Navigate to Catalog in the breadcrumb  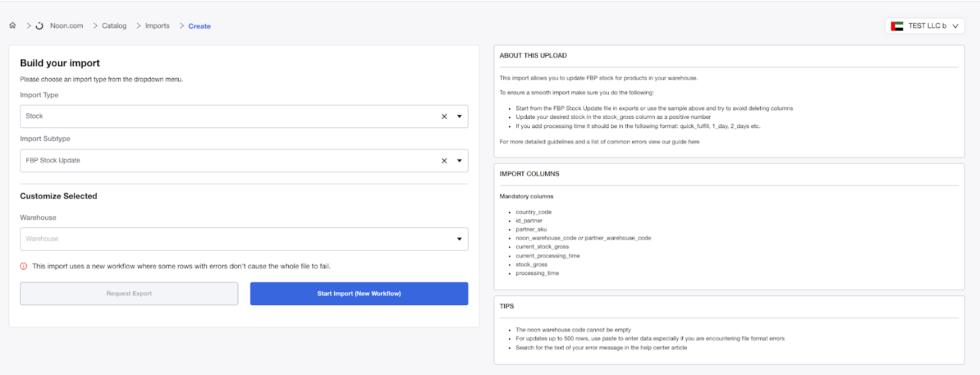click(x=114, y=26)
